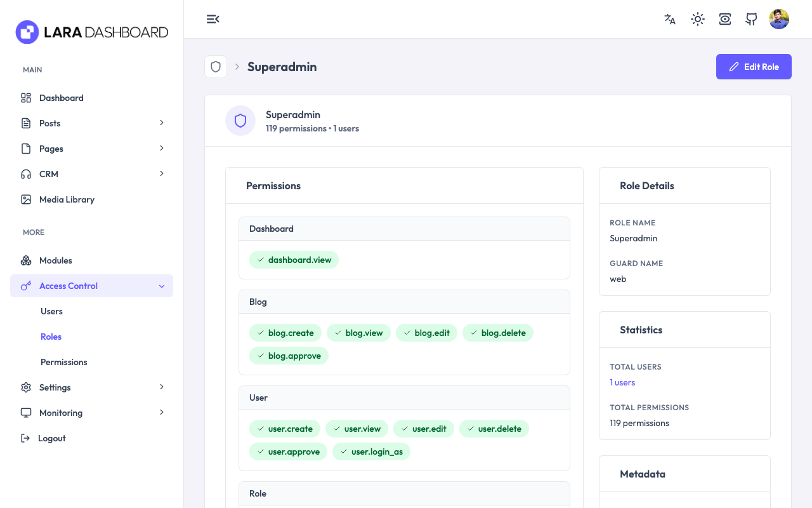Click the '119 permissions' value under Total Permissions
This screenshot has width=812, height=508.
[x=639, y=423]
